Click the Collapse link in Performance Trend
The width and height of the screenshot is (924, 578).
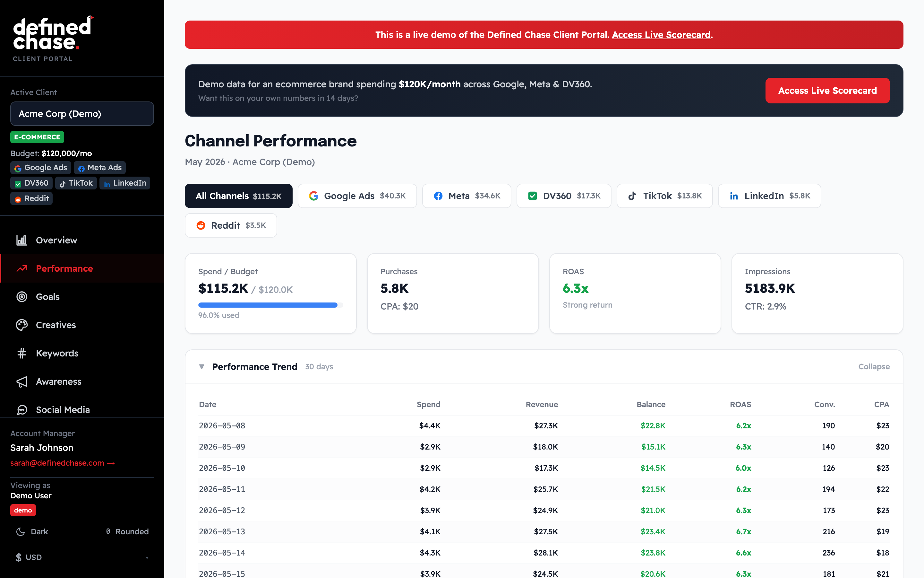tap(874, 367)
